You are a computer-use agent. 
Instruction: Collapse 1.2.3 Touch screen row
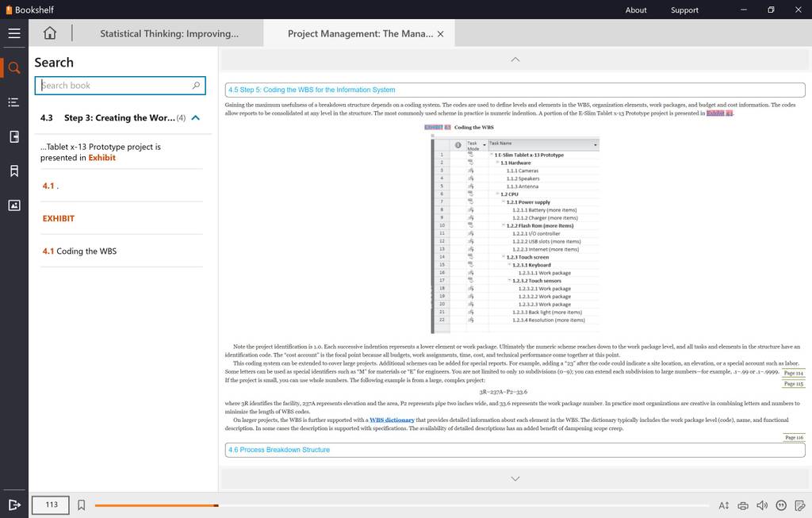point(504,257)
